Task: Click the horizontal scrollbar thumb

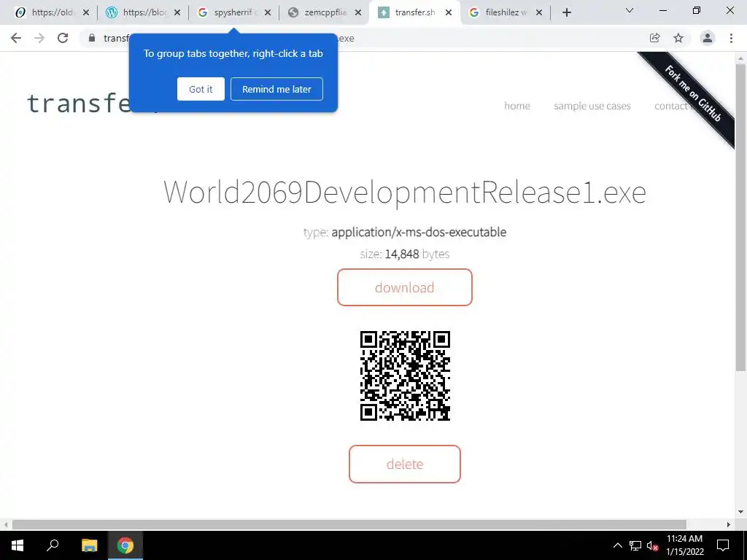Action: pyautogui.click(x=349, y=525)
